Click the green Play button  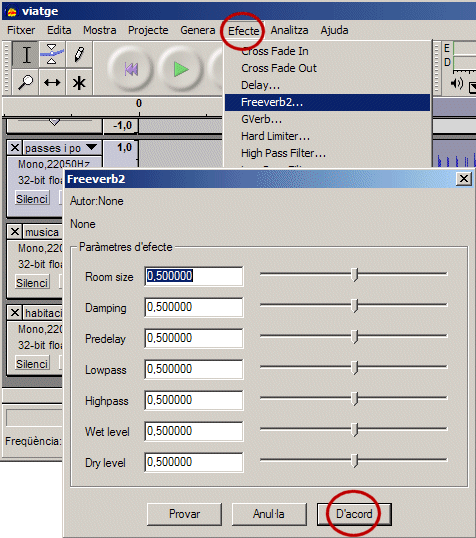click(181, 69)
